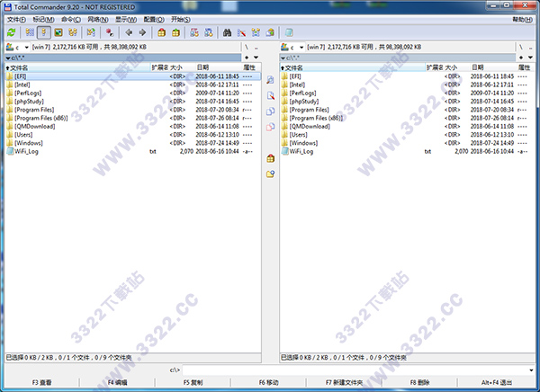Viewport: 540px width, 392px height.
Task: Open right panel favorites star button
Action: 521,58
